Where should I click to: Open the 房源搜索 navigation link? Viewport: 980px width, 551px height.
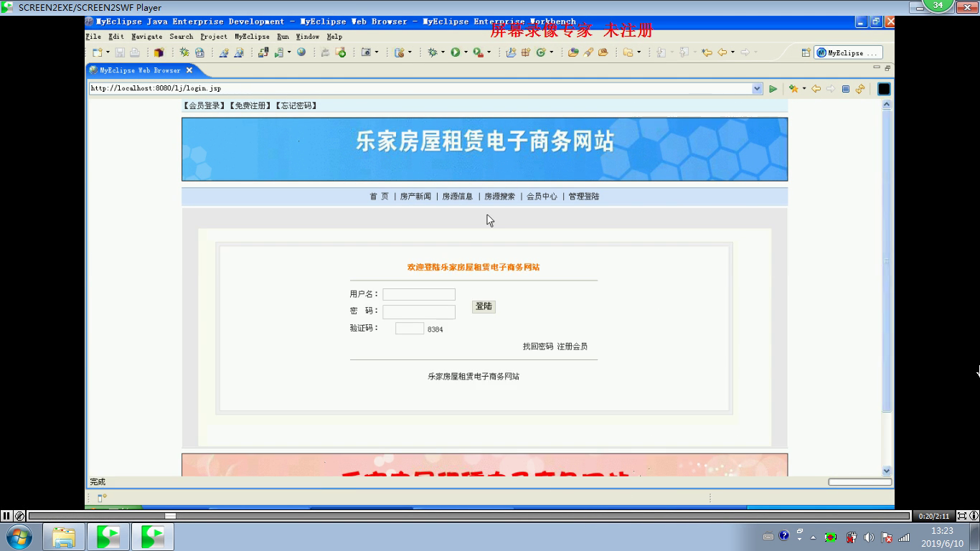click(499, 197)
